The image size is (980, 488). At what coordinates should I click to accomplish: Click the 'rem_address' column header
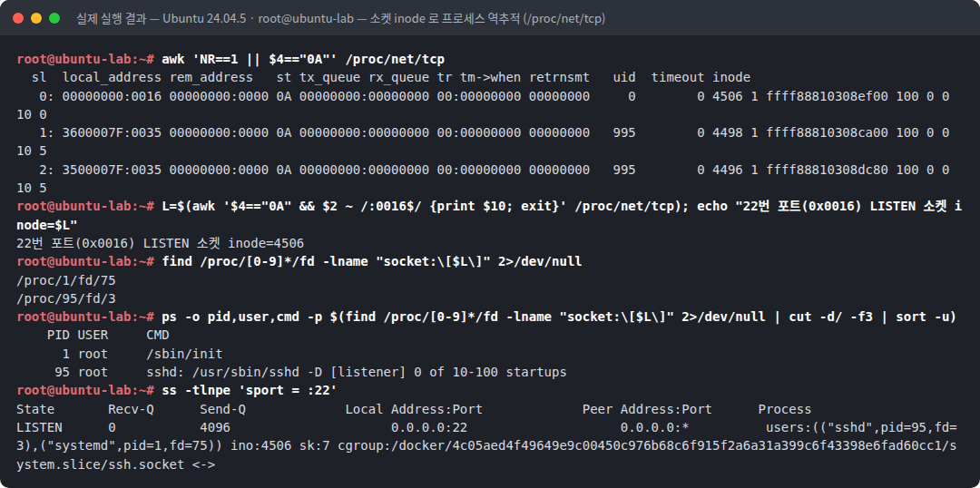[x=211, y=78]
